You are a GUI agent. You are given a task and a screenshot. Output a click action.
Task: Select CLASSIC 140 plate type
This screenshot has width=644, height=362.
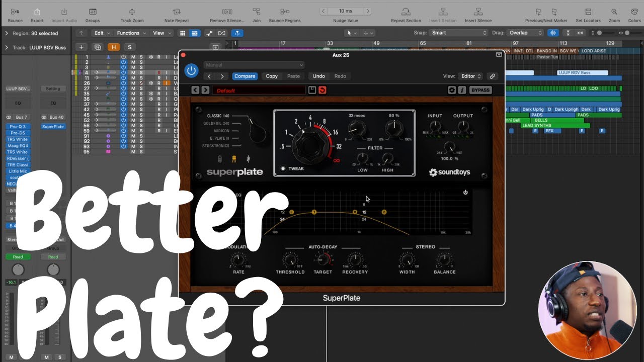[x=218, y=116]
